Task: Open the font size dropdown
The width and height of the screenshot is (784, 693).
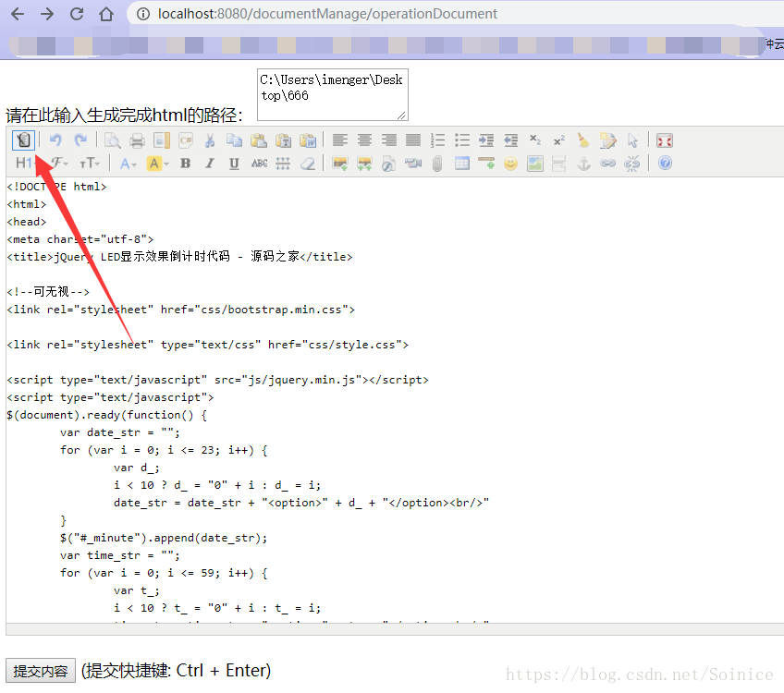Action: coord(90,164)
